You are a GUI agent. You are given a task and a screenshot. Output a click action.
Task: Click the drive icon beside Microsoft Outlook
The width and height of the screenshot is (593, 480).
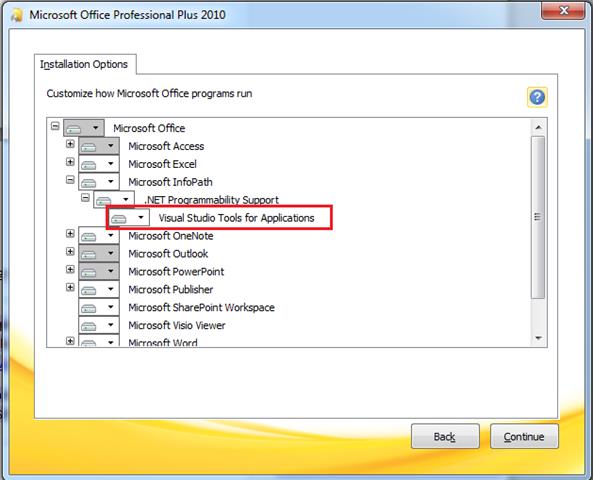89,254
